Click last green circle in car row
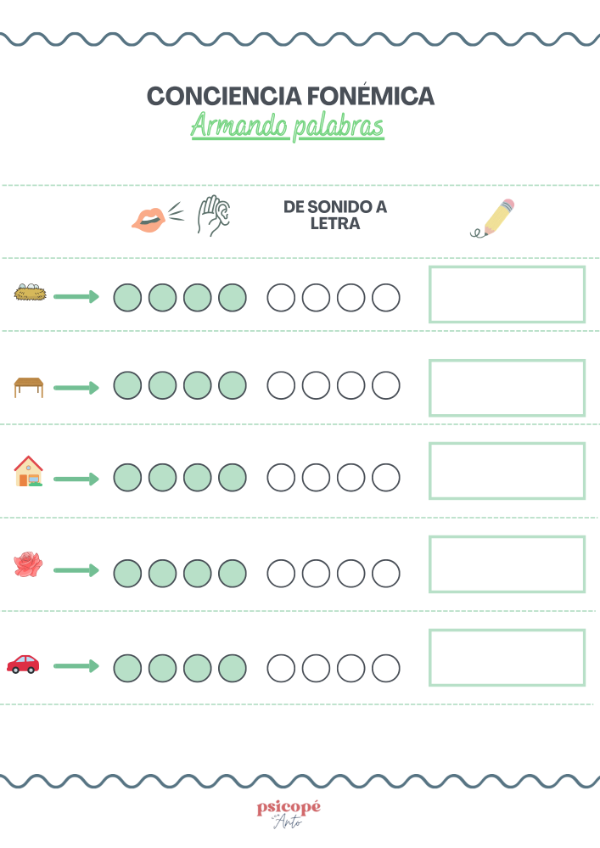Viewport: 600px width, 848px height. pos(233,668)
